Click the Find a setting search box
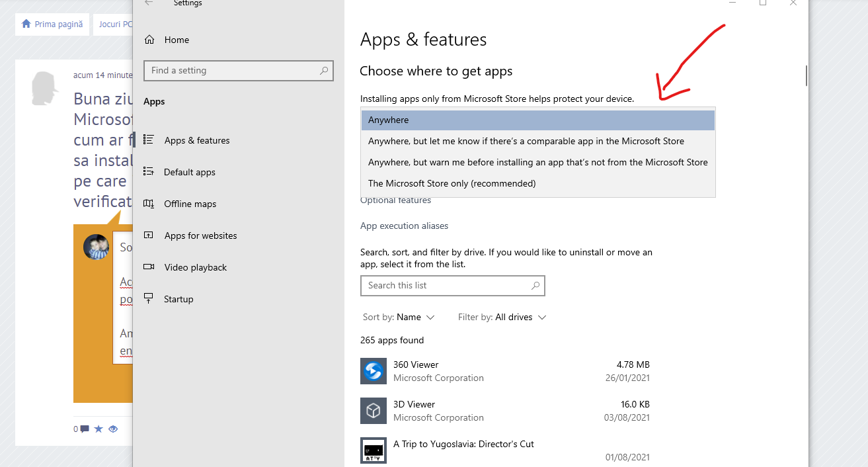The image size is (868, 467). 239,71
